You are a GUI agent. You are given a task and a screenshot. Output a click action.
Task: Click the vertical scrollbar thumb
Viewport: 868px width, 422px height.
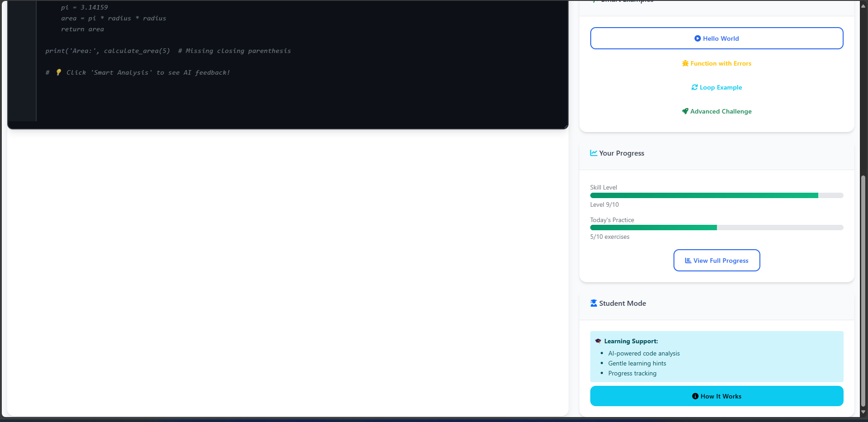863,291
